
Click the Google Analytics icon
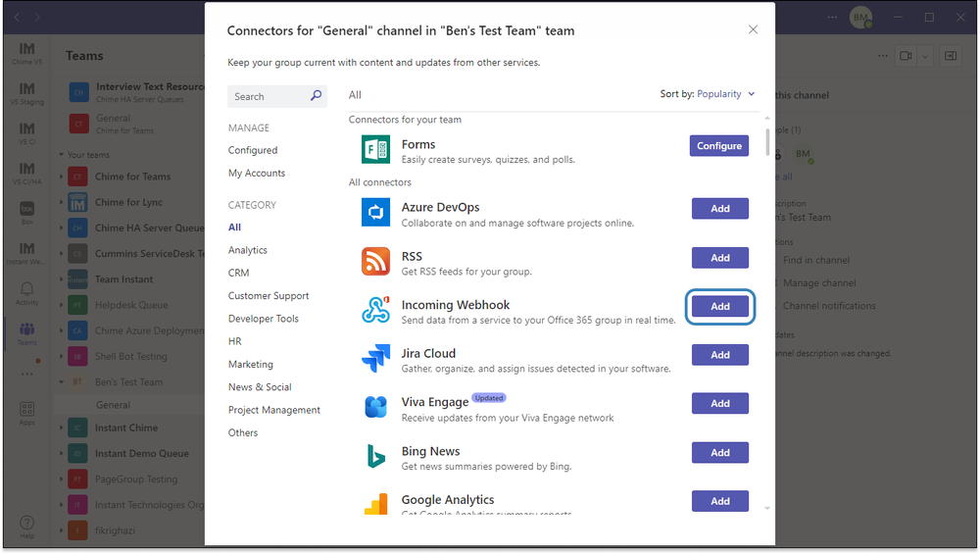tap(375, 503)
